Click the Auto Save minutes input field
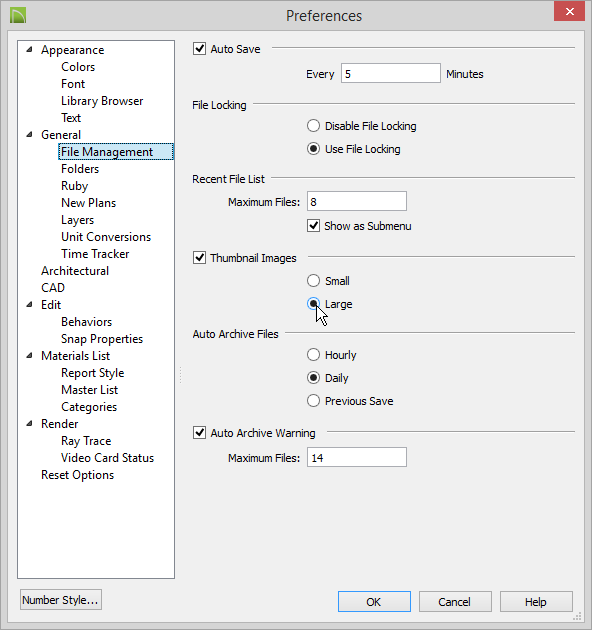The height and width of the screenshot is (630, 592). (391, 73)
